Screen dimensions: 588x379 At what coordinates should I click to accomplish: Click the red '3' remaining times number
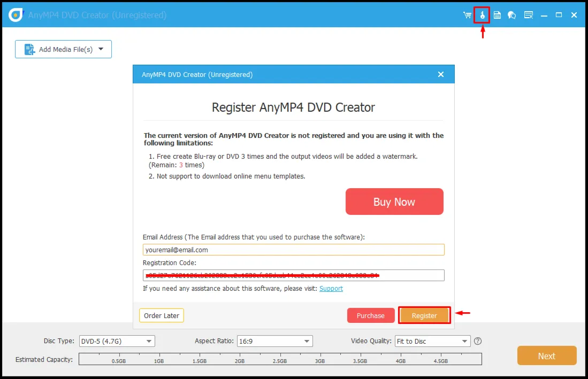coord(181,165)
